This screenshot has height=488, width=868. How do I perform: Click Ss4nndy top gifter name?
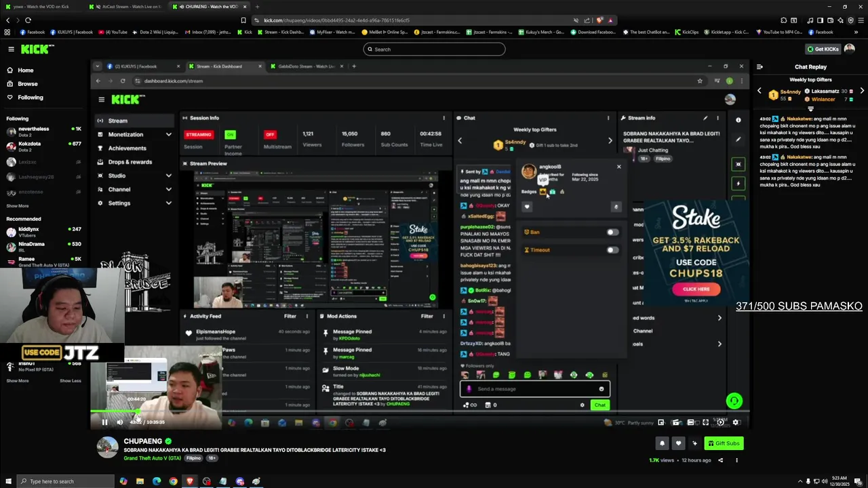790,91
